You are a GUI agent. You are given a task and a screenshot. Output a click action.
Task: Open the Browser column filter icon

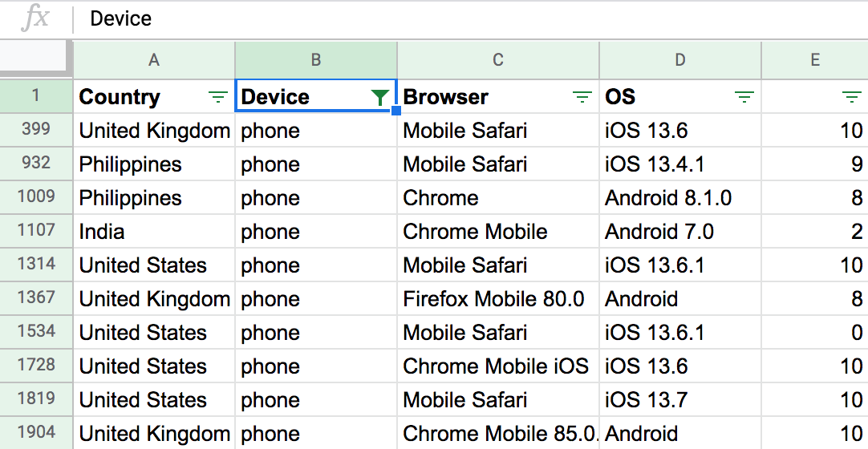[x=582, y=98]
